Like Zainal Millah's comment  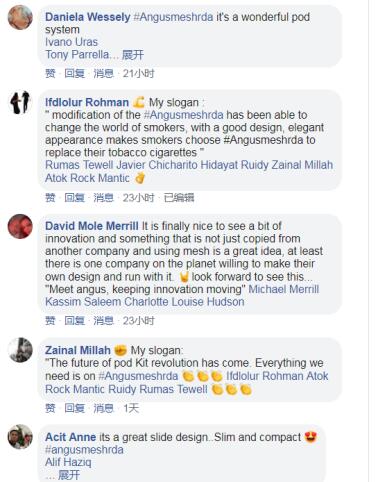[50, 408]
